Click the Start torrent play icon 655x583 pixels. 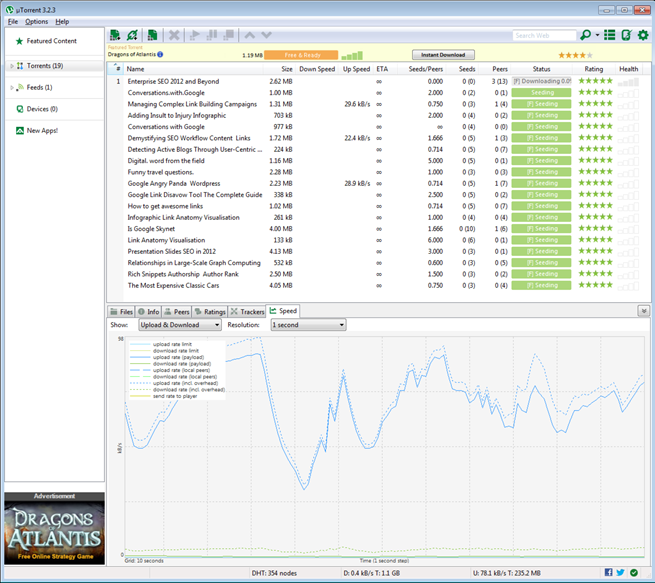(194, 35)
